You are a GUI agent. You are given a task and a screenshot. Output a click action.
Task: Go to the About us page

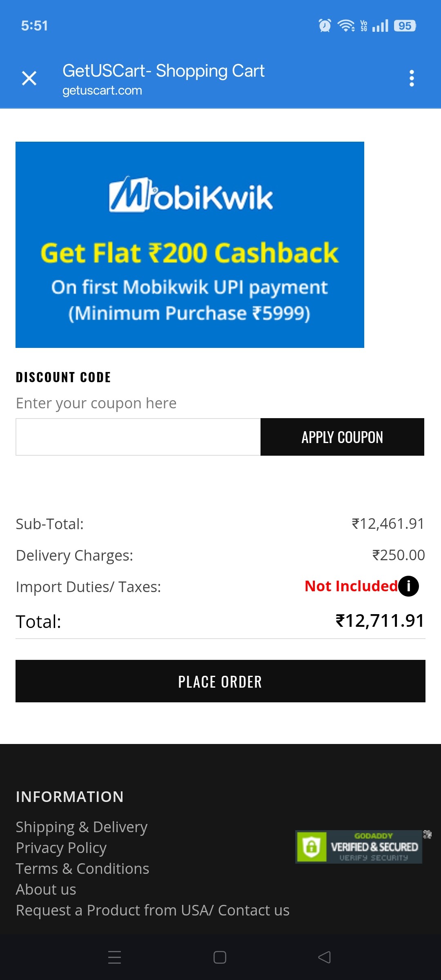coord(46,889)
